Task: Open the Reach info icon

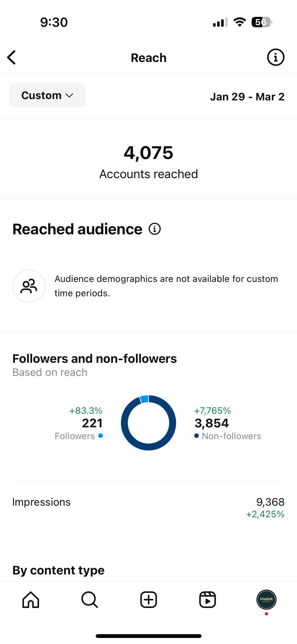Action: coord(276,57)
